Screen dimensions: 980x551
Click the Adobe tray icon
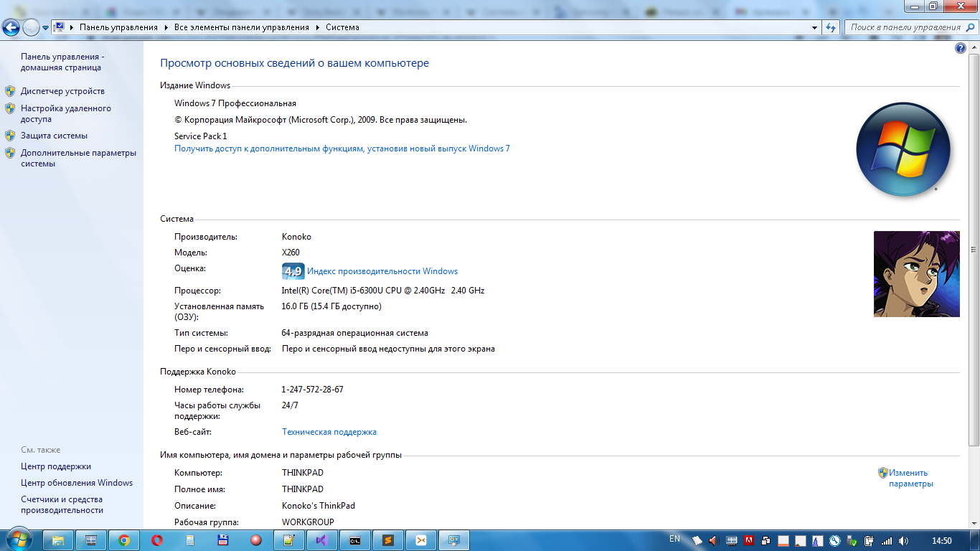749,540
